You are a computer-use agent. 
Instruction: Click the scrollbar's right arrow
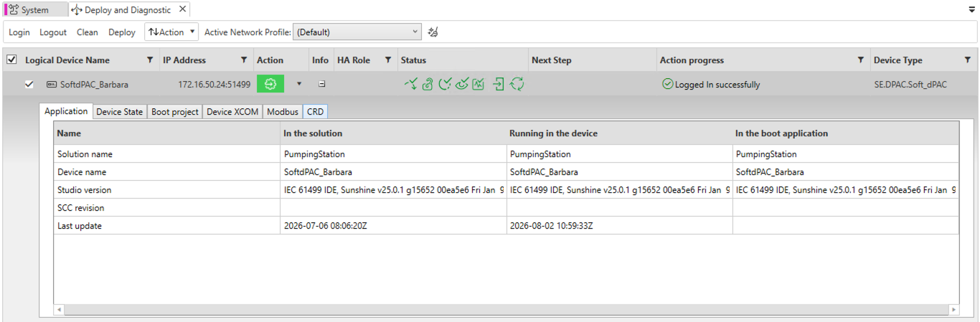point(953,310)
